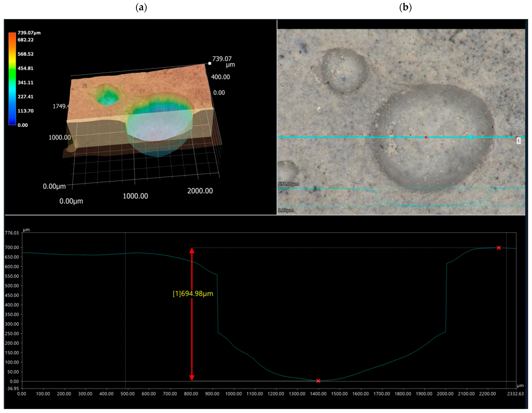Click the 776.03 top value on the y-axis
The height and width of the screenshot is (413, 532).
click(x=12, y=233)
